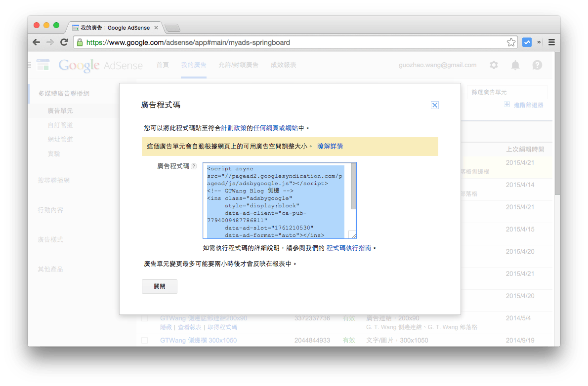Image resolution: width=588 pixels, height=386 pixels.
Task: Tick the checkbox for GTWang 側邊底部連結200x90
Action: 145,318
